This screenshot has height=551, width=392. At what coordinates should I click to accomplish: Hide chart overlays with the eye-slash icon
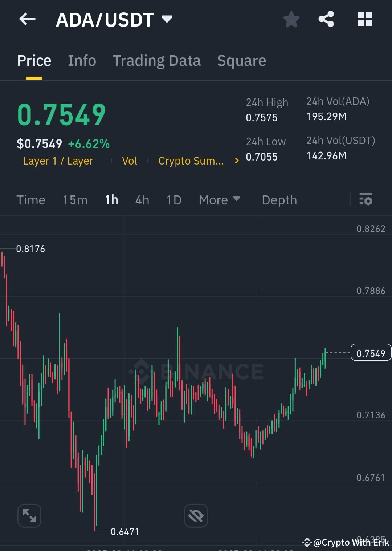pos(196,515)
